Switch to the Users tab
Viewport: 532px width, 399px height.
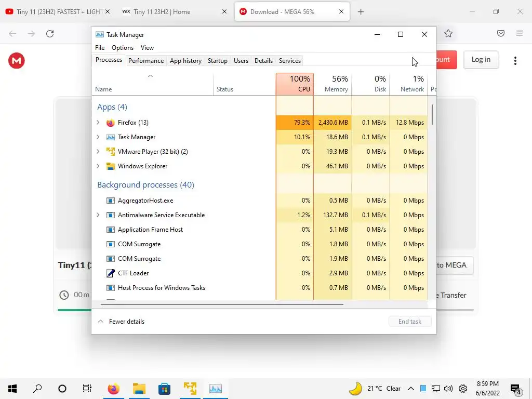(241, 61)
